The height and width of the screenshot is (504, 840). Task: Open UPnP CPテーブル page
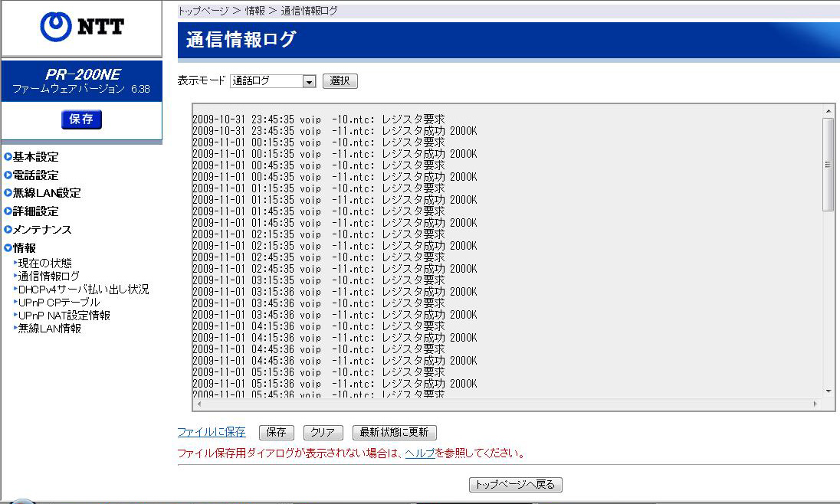click(59, 303)
